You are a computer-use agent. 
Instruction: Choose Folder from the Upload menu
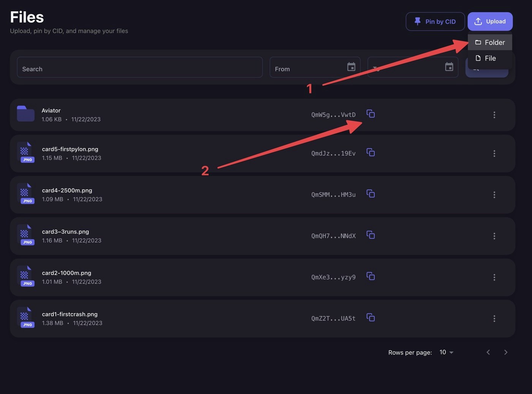(x=490, y=42)
